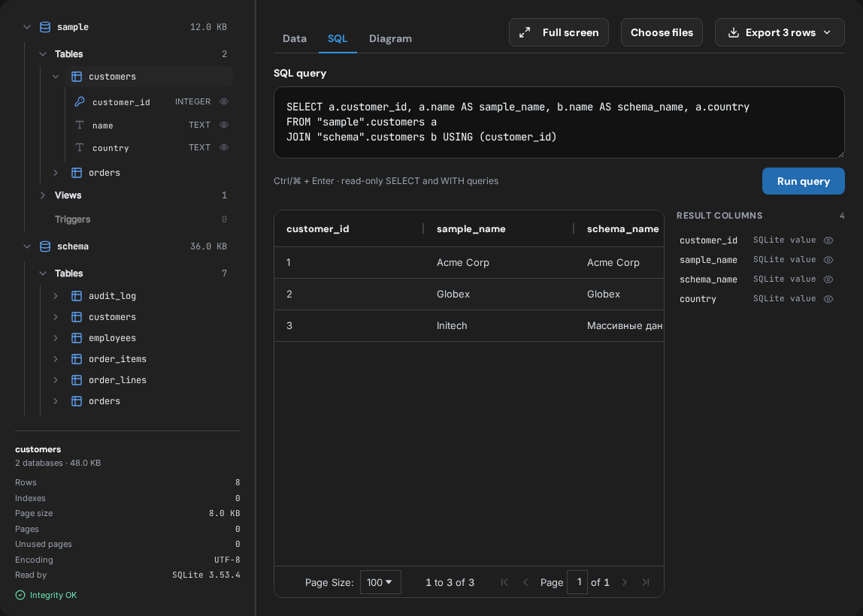863x616 pixels.
Task: Click the SQLite 3.53.4 value
Action: (x=206, y=575)
